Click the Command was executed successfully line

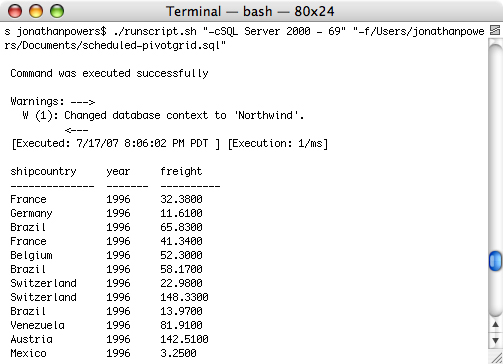[109, 73]
